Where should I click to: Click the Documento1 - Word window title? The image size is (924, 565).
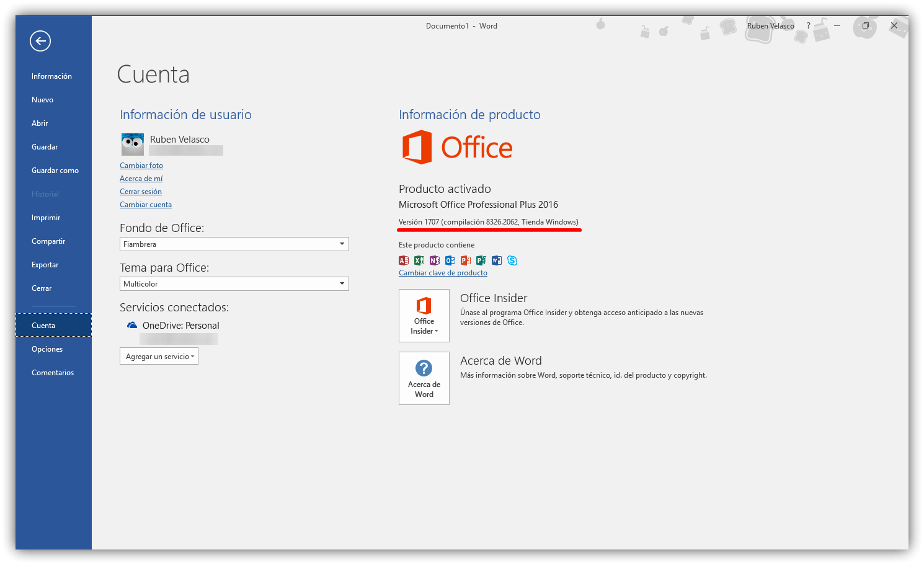point(461,26)
